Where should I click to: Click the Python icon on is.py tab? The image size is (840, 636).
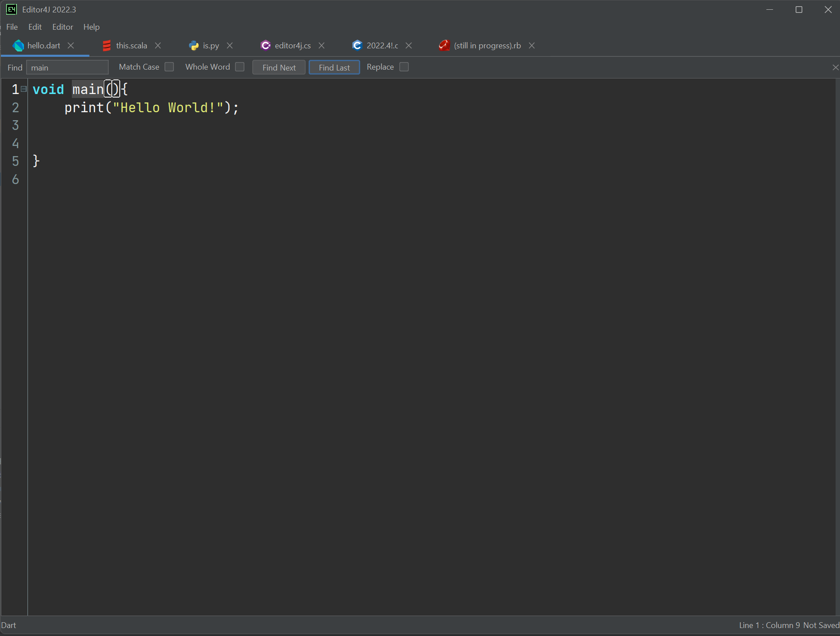(x=194, y=46)
